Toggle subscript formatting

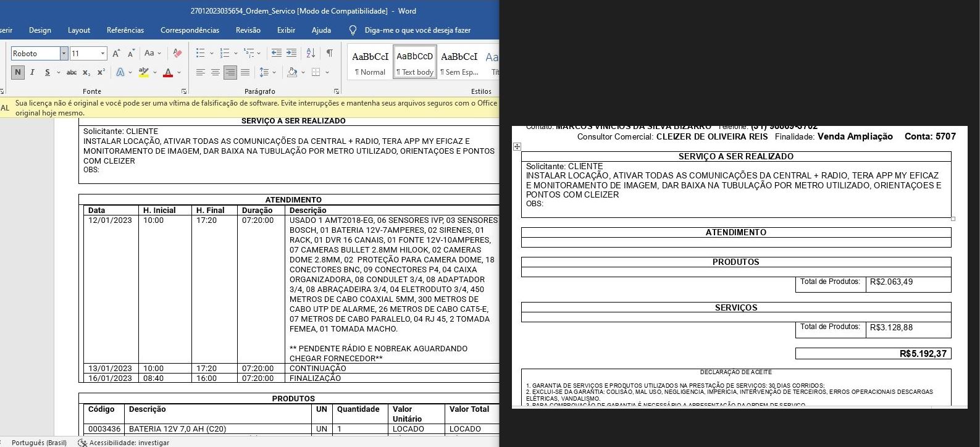point(86,72)
